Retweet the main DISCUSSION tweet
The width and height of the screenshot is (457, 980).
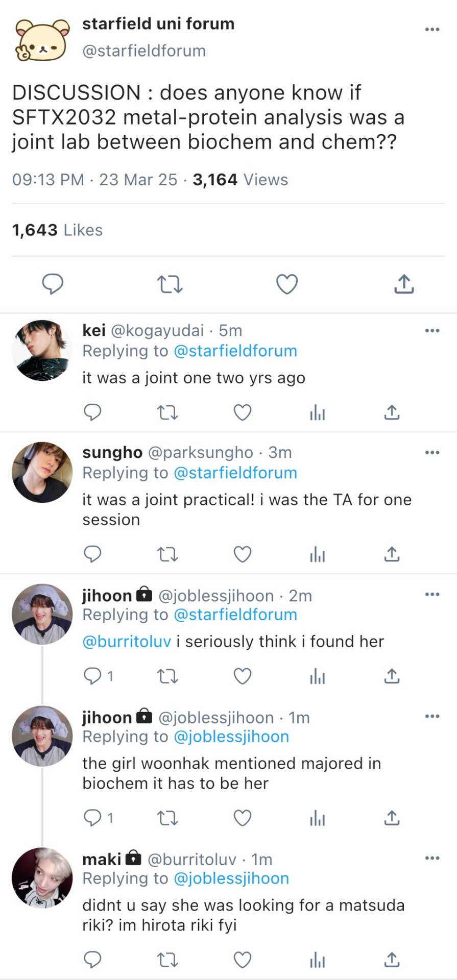(x=170, y=284)
